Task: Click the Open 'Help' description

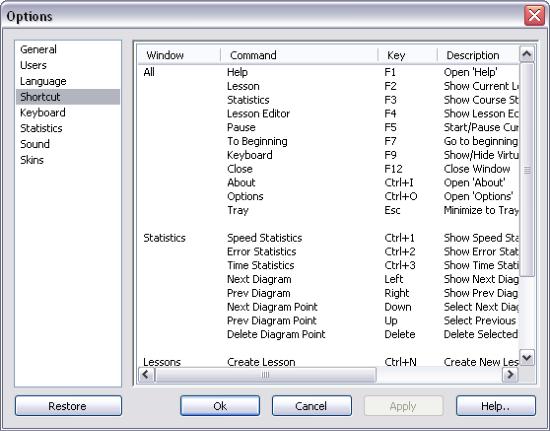Action: (470, 72)
